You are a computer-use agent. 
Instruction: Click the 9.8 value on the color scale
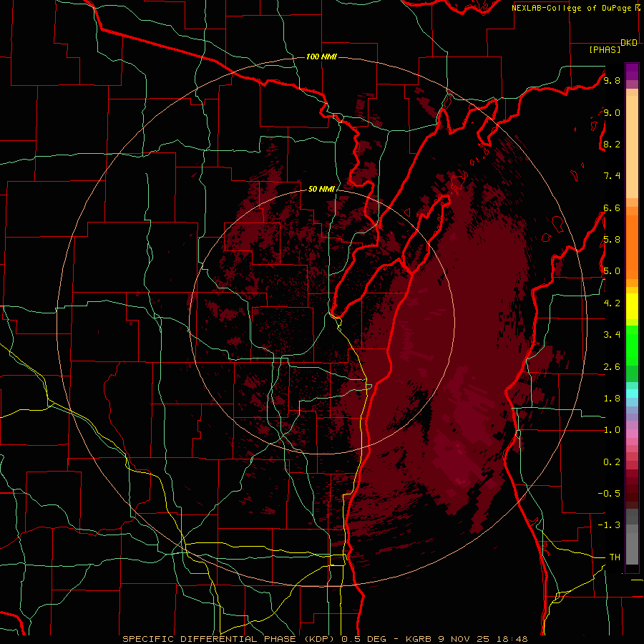pyautogui.click(x=612, y=80)
